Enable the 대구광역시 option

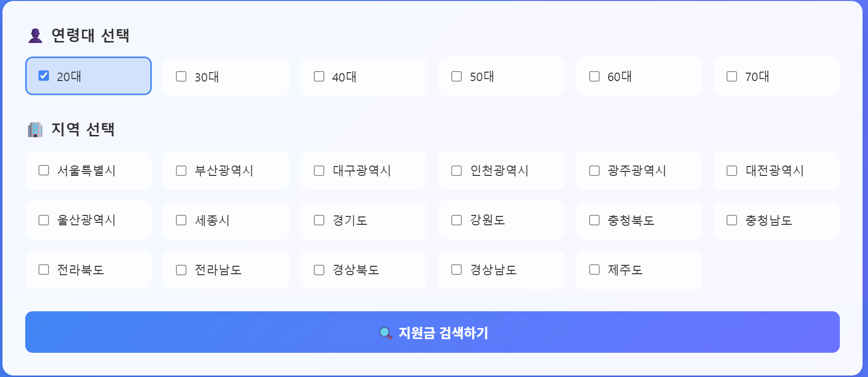(319, 170)
